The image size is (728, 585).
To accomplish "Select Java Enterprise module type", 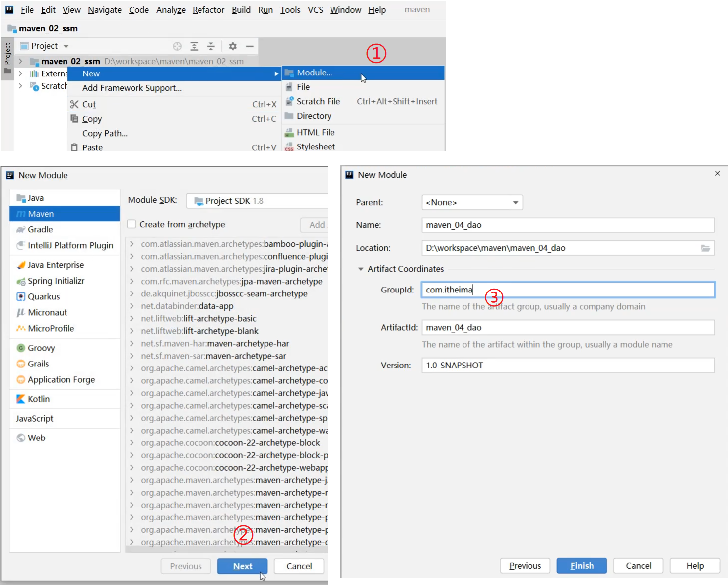I will click(x=65, y=265).
